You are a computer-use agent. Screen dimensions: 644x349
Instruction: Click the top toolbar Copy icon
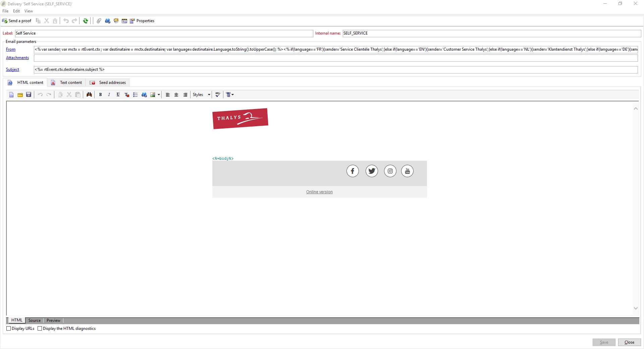pyautogui.click(x=38, y=21)
